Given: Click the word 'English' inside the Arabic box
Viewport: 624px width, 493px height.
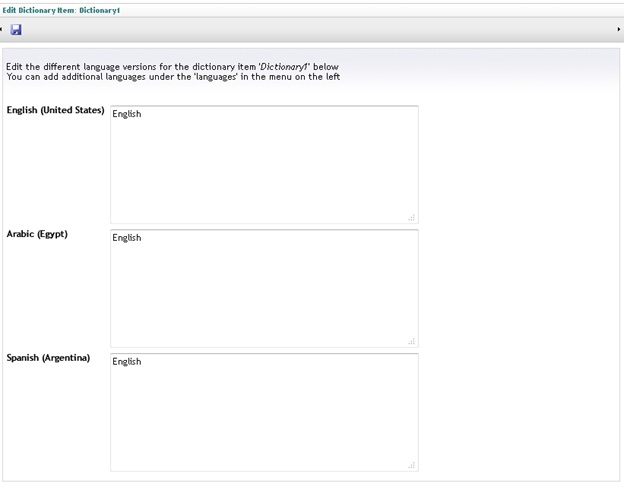Looking at the screenshot, I should click(x=127, y=238).
